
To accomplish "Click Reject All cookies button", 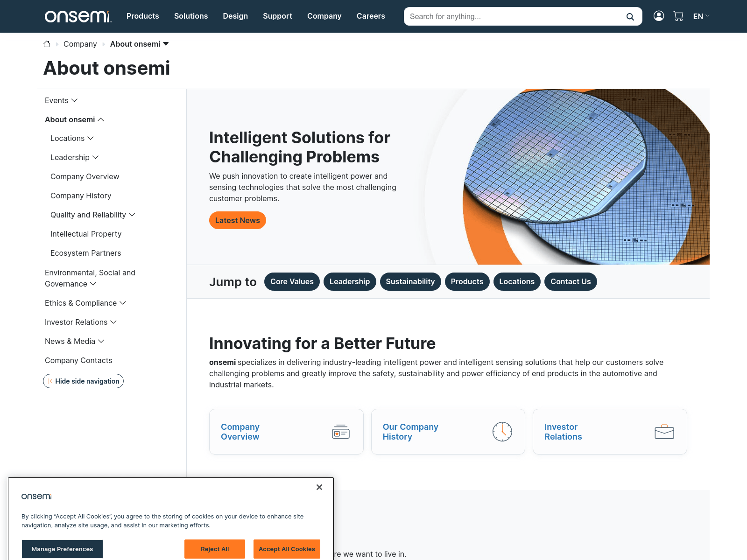I will 215,549.
